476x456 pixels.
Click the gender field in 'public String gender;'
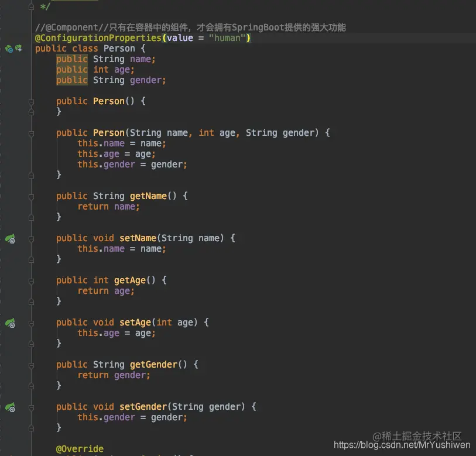click(x=146, y=80)
